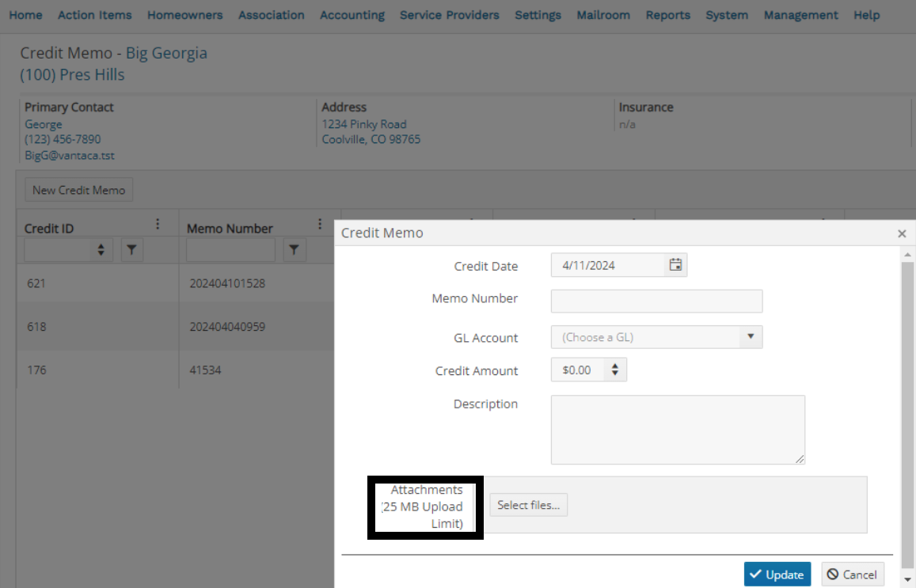The image size is (916, 588).
Task: Use the Credit ID filter spinner arrows
Action: (x=101, y=250)
